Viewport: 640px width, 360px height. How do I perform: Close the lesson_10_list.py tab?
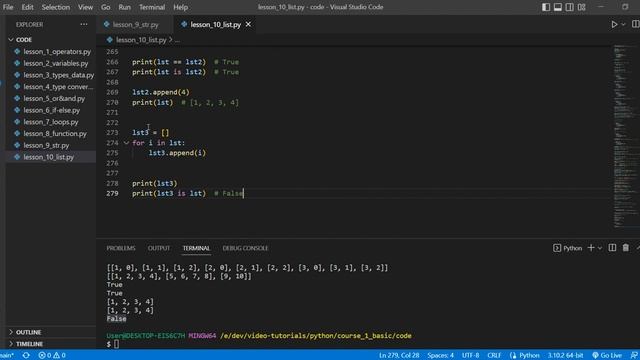(248, 24)
